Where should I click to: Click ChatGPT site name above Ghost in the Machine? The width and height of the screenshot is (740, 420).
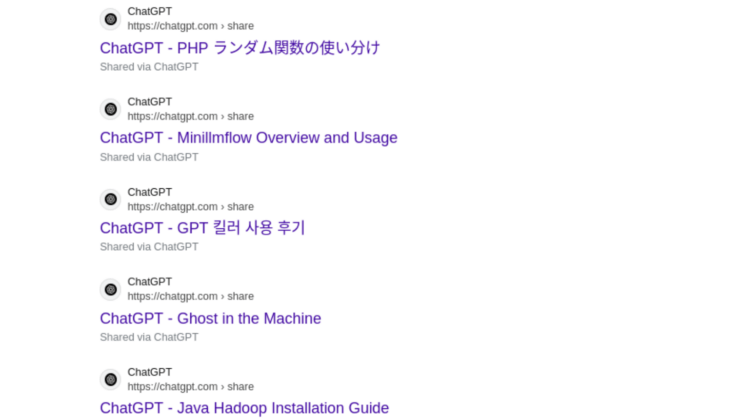pos(150,282)
